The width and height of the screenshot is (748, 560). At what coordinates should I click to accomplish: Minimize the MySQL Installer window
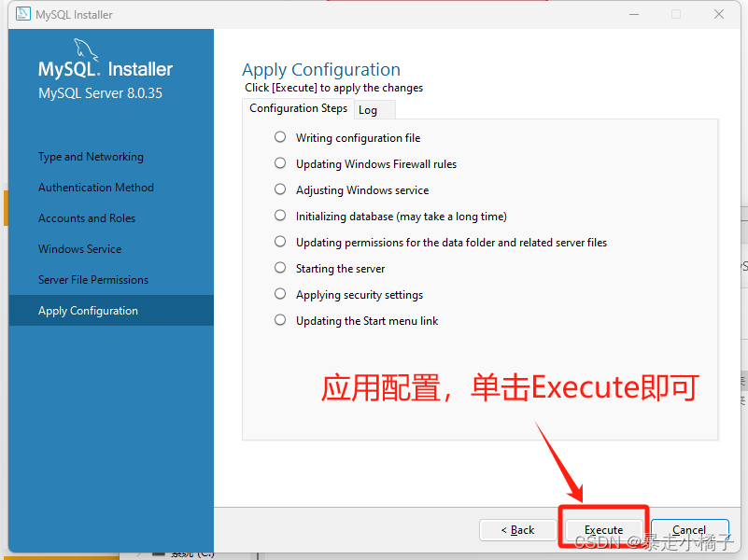tap(634, 14)
